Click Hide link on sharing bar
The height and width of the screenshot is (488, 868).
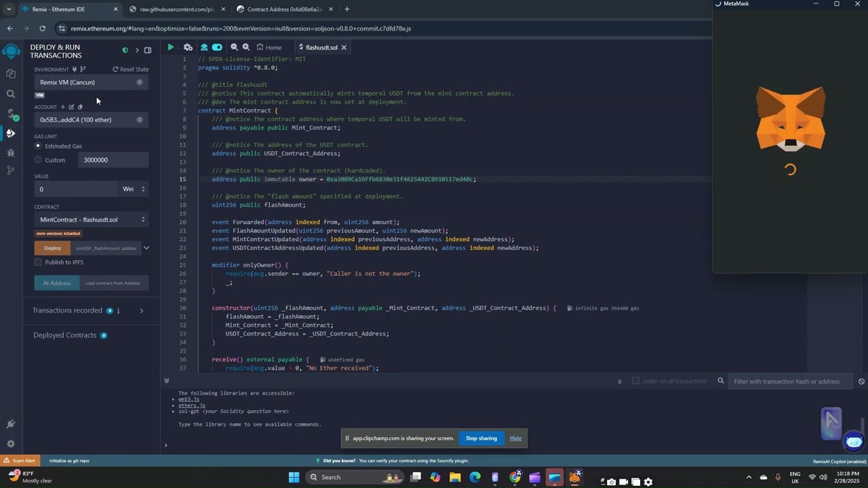point(515,439)
